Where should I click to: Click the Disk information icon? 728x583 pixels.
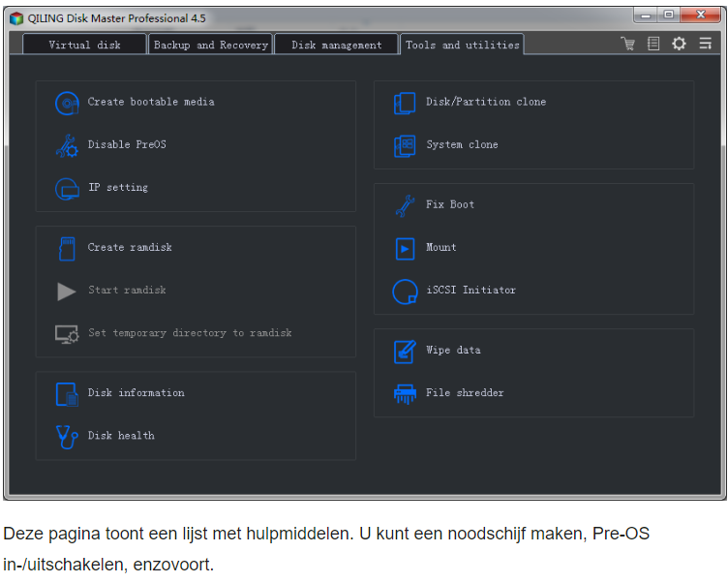tap(67, 394)
